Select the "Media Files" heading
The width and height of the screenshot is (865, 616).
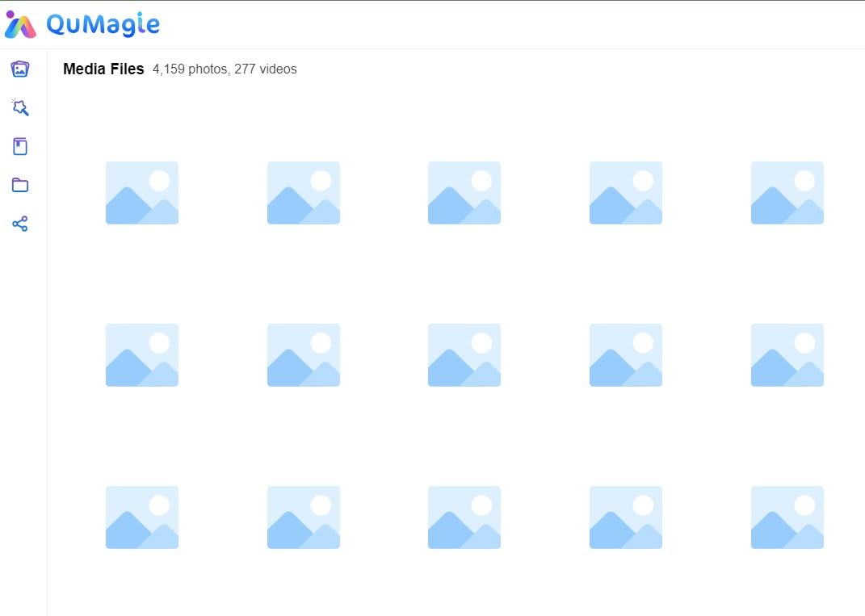coord(103,69)
